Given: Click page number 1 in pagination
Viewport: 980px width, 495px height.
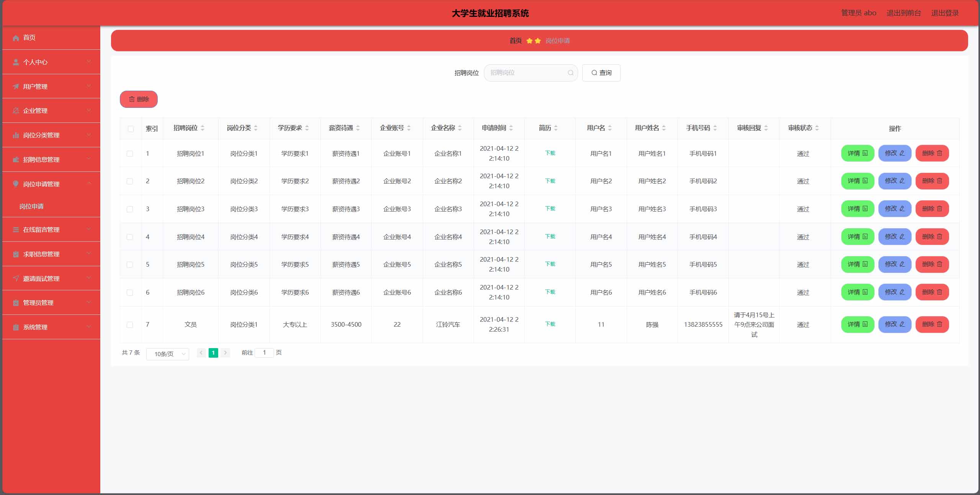Looking at the screenshot, I should [213, 353].
